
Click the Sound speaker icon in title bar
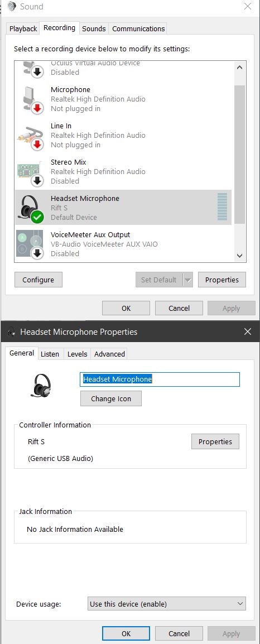click(12, 7)
